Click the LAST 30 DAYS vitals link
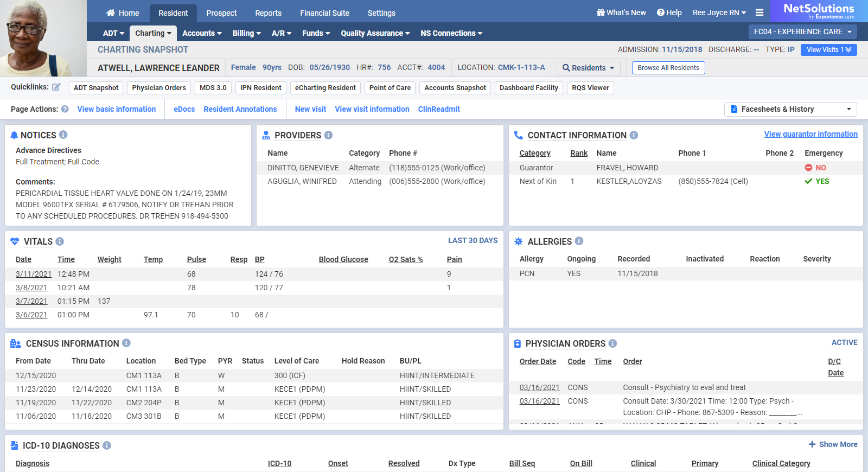 click(x=473, y=240)
